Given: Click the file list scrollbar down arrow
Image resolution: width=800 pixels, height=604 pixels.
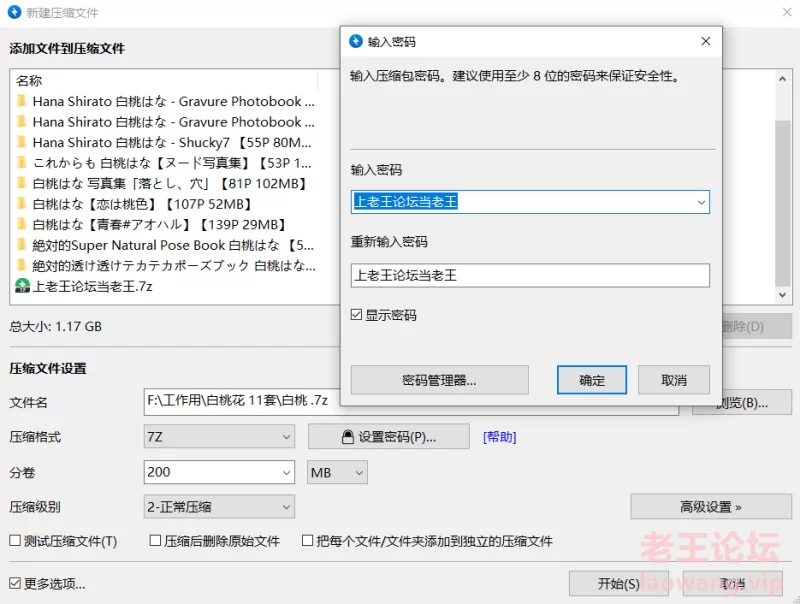Looking at the screenshot, I should [782, 295].
